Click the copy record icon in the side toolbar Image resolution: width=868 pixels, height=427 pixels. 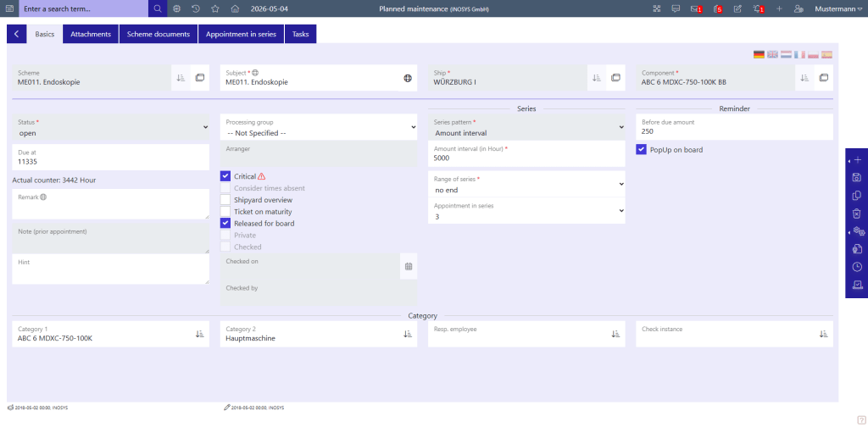[x=857, y=195]
